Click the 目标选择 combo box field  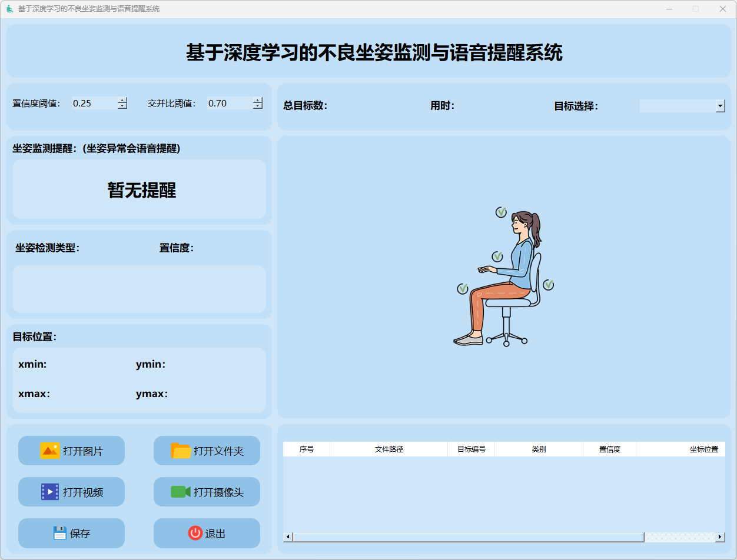coord(682,106)
